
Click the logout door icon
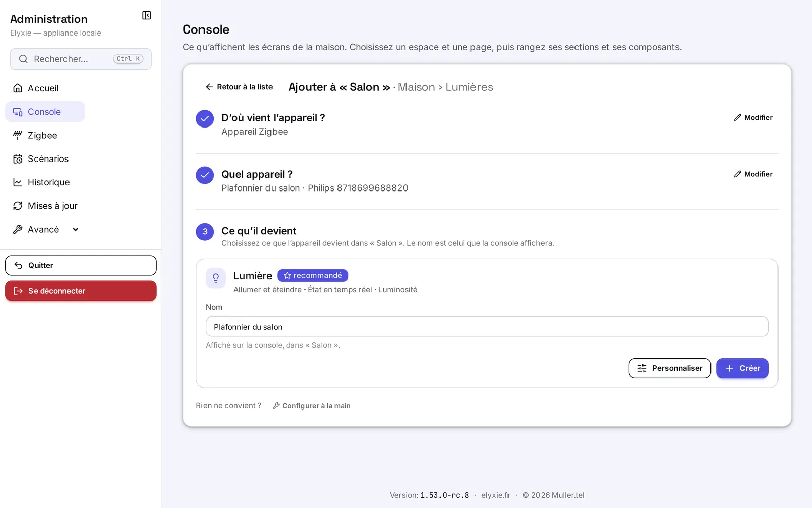19,291
